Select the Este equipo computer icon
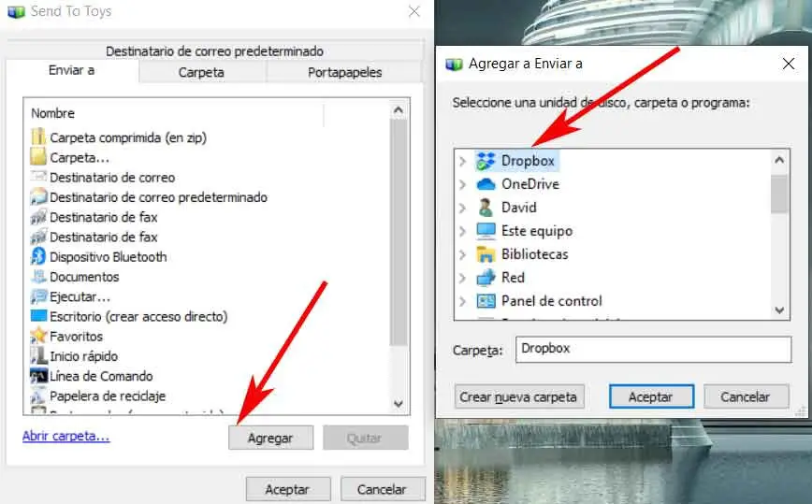Image resolution: width=812 pixels, height=504 pixels. (x=486, y=231)
